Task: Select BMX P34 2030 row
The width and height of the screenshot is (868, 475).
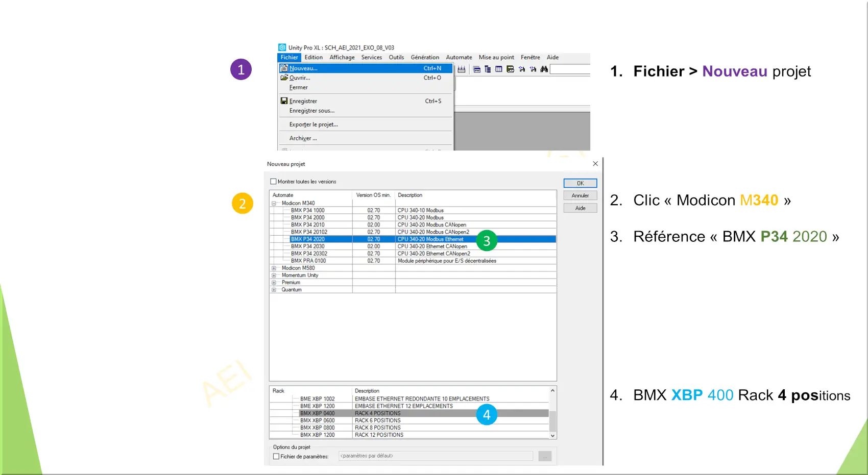Action: point(413,246)
